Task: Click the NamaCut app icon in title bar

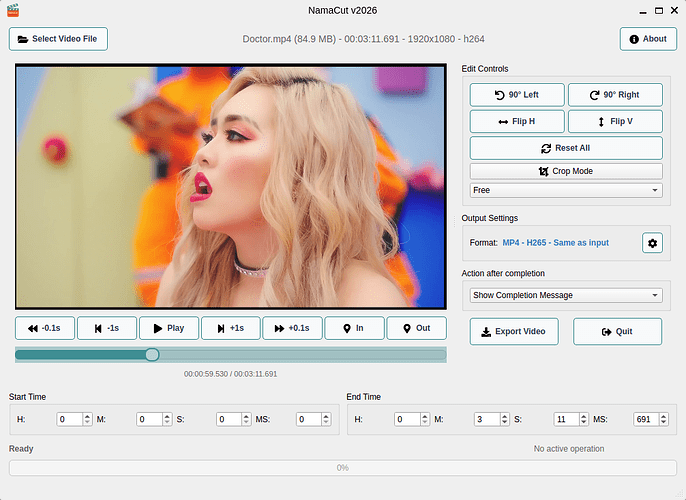Action: pyautogui.click(x=13, y=10)
